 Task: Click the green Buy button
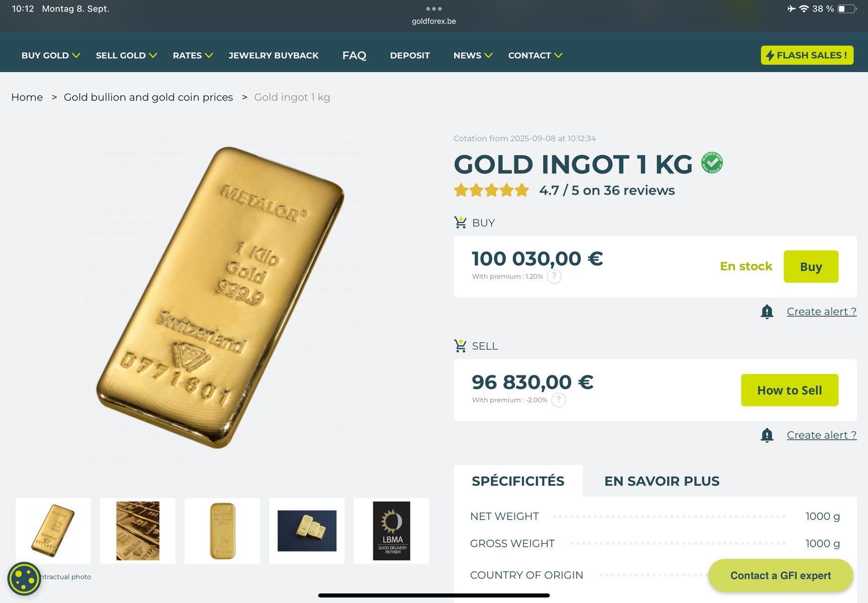[x=811, y=266]
